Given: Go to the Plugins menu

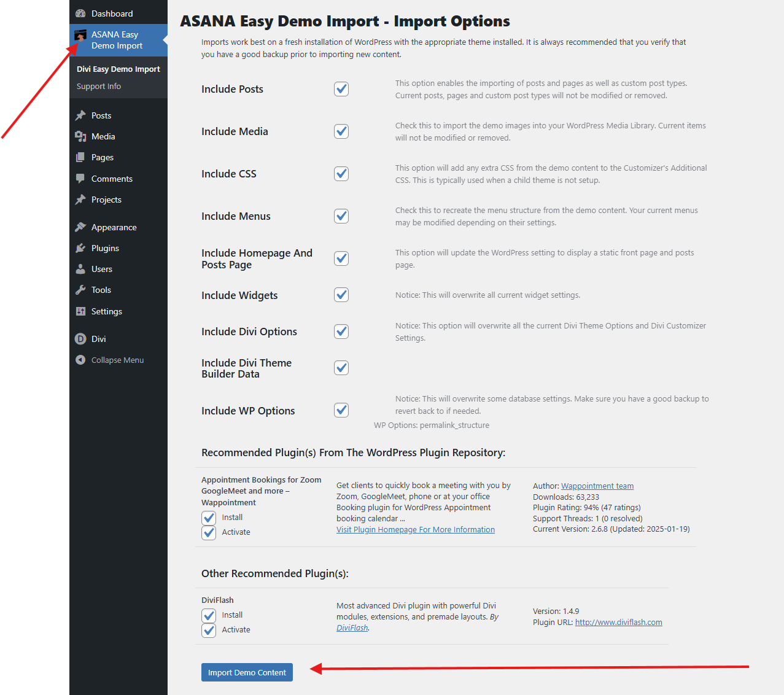Looking at the screenshot, I should point(118,248).
